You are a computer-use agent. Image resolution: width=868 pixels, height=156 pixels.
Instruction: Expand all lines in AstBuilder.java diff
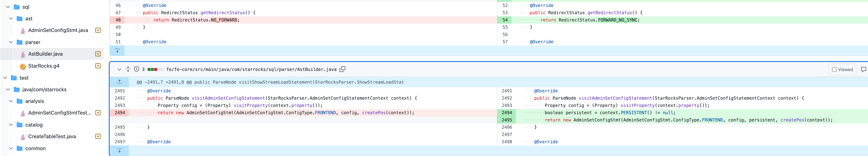[x=128, y=69]
